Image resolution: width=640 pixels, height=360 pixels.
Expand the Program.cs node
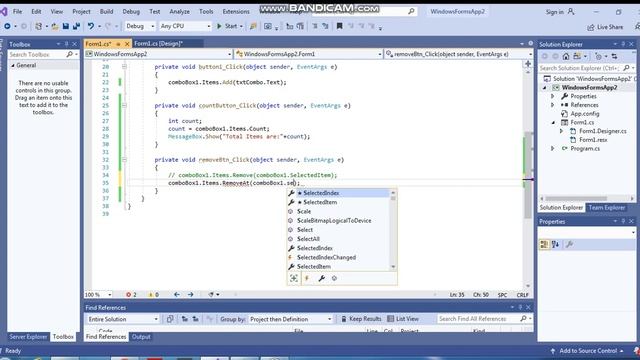(553, 149)
